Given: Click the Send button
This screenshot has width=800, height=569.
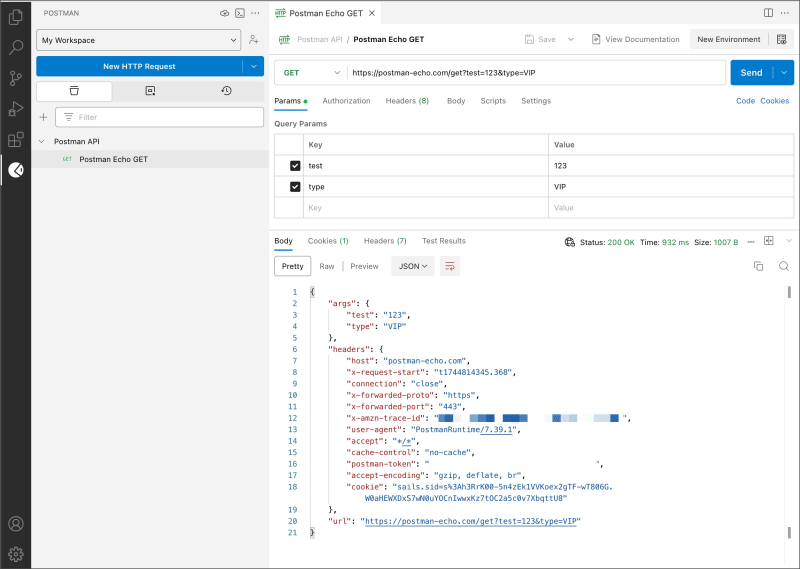Looking at the screenshot, I should click(752, 73).
